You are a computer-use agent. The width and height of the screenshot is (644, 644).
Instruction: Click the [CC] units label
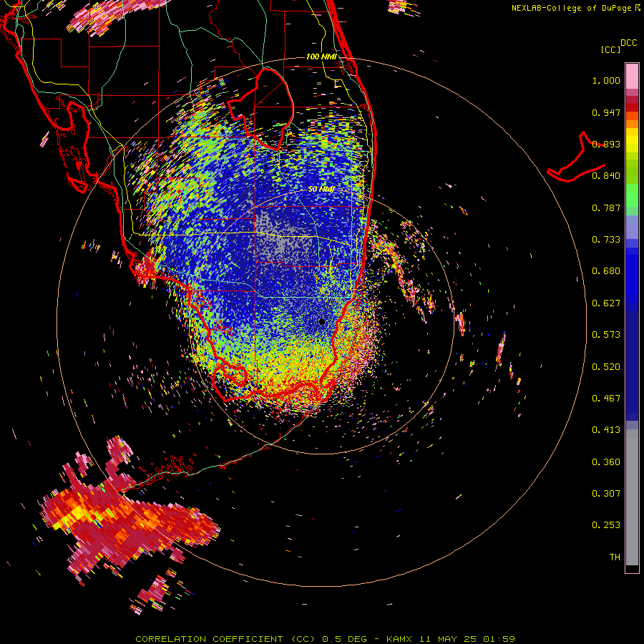(x=610, y=49)
